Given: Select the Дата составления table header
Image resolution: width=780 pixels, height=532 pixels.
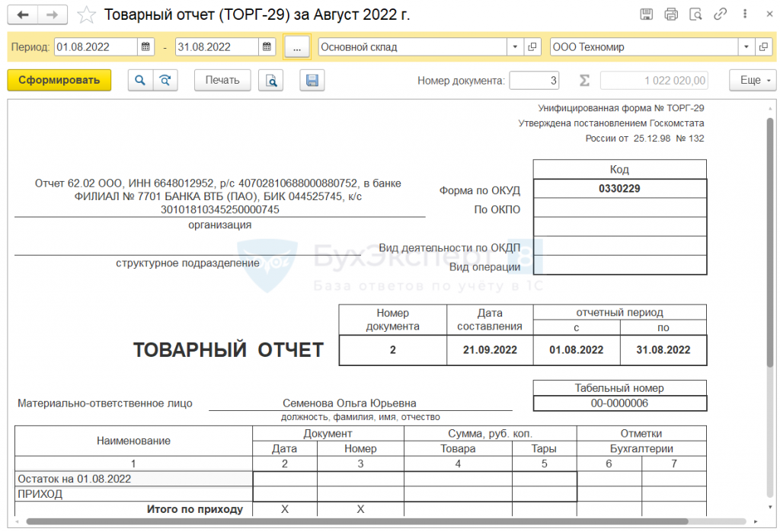Looking at the screenshot, I should pos(490,320).
